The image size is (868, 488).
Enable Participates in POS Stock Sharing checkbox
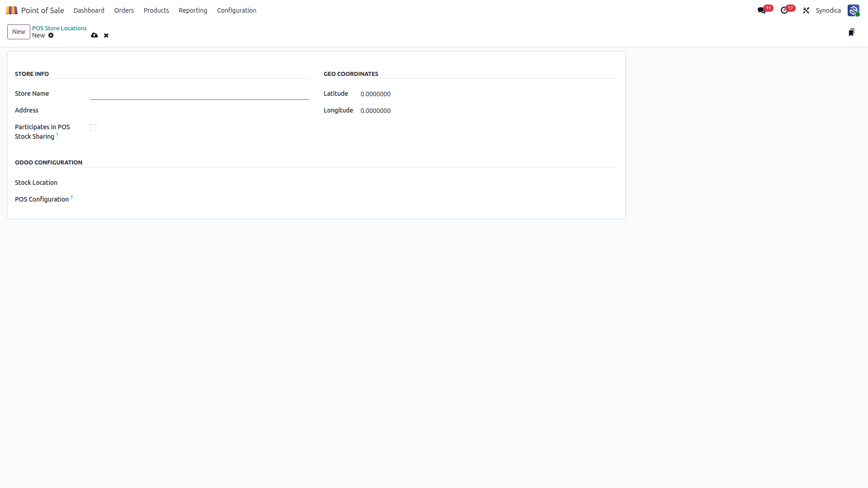point(93,127)
